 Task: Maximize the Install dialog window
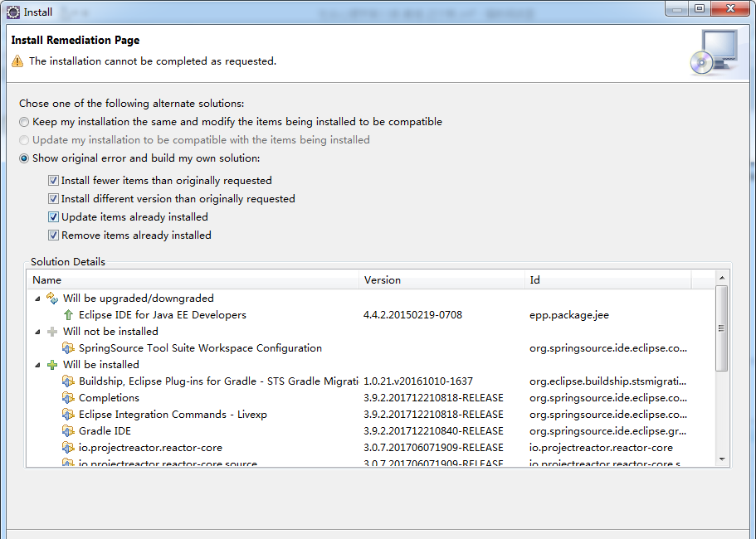point(700,9)
